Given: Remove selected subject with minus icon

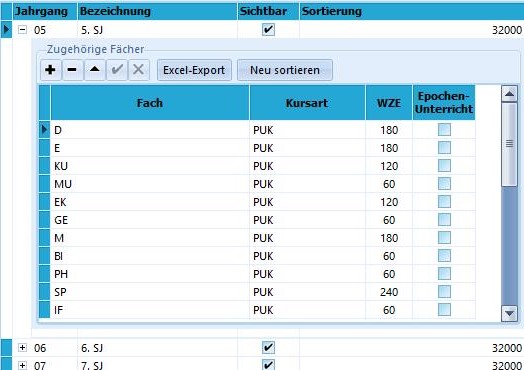Looking at the screenshot, I should click(x=72, y=70).
